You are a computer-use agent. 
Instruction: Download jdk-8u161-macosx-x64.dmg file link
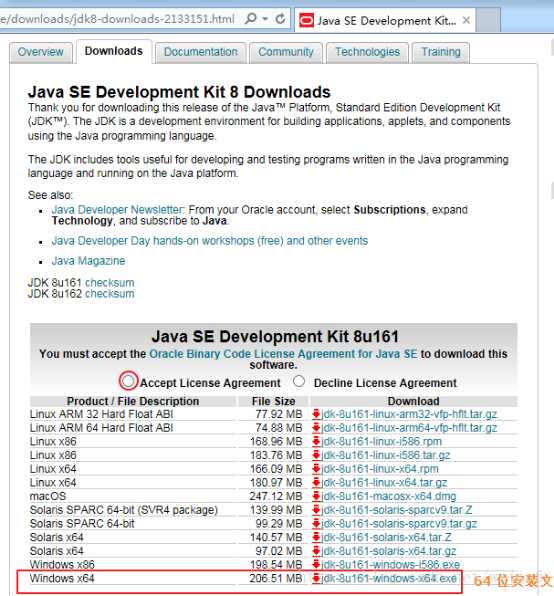point(389,496)
